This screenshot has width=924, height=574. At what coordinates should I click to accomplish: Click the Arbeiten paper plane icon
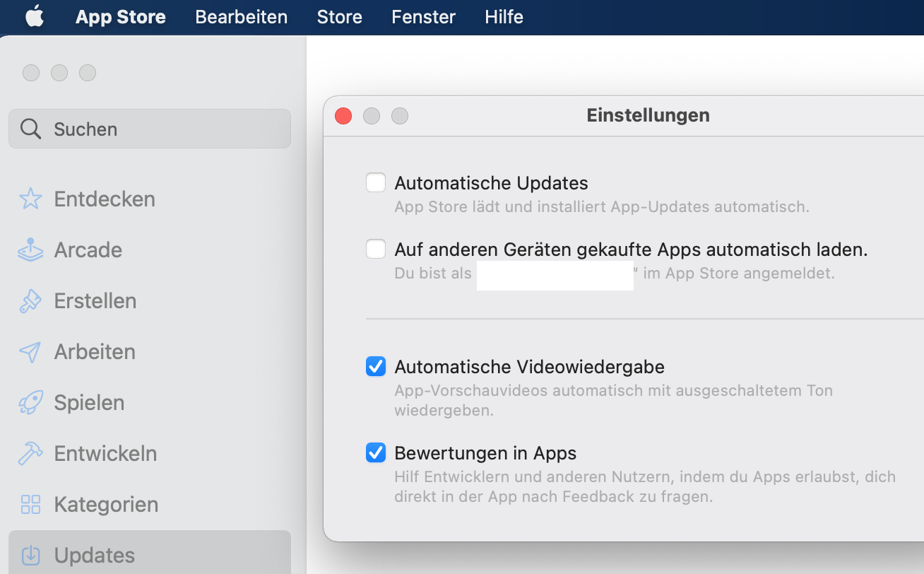tap(30, 351)
